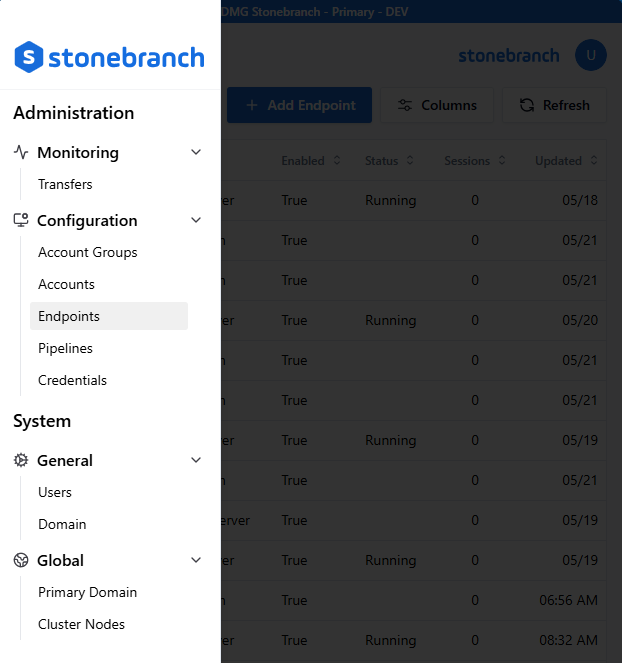Sort table by Status column header
The height and width of the screenshot is (663, 622).
click(382, 161)
